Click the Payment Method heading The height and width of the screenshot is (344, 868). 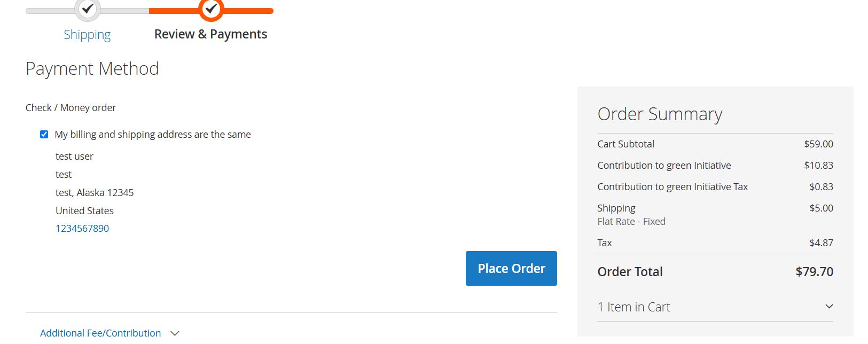point(92,69)
